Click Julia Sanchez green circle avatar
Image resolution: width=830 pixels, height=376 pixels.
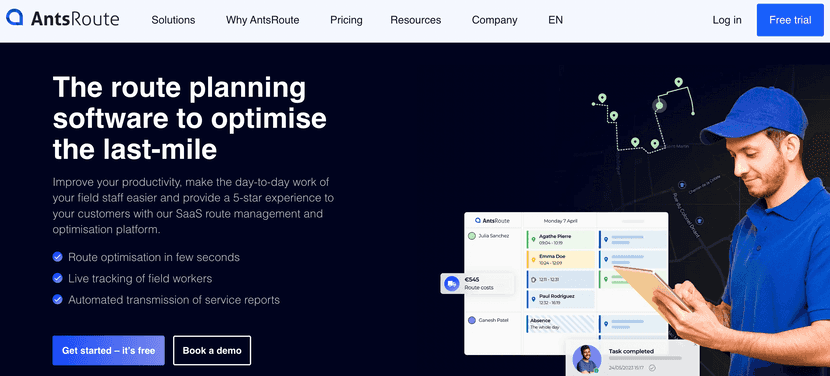[472, 236]
